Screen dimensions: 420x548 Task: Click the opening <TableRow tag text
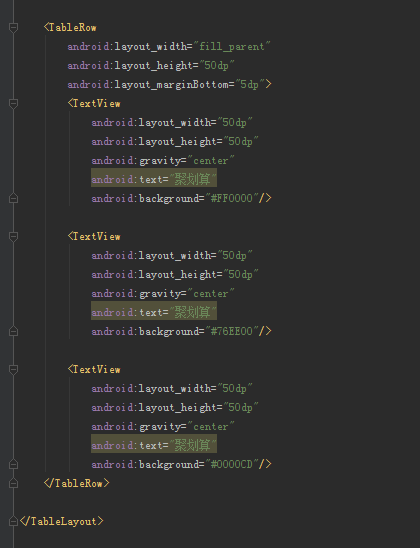click(70, 28)
